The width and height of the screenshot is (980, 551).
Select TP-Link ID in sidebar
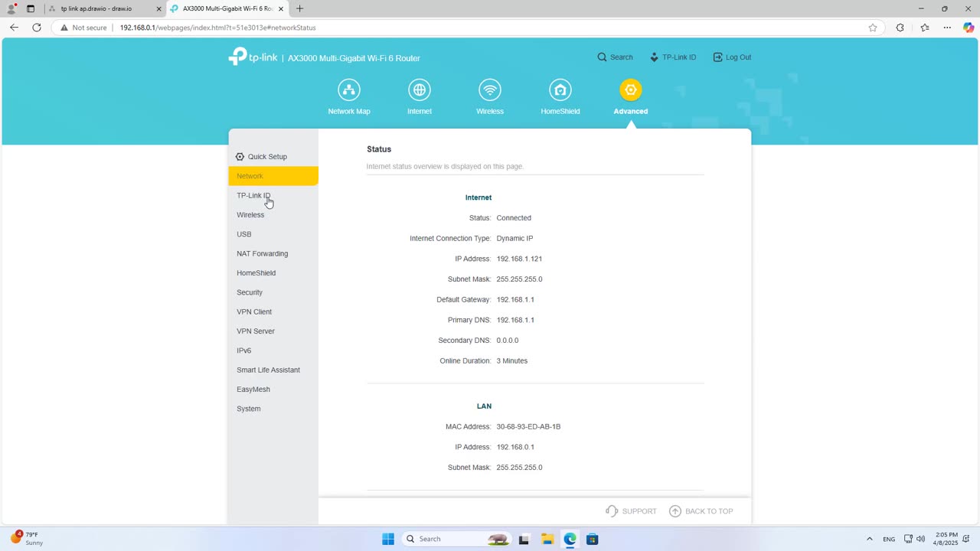[273, 195]
